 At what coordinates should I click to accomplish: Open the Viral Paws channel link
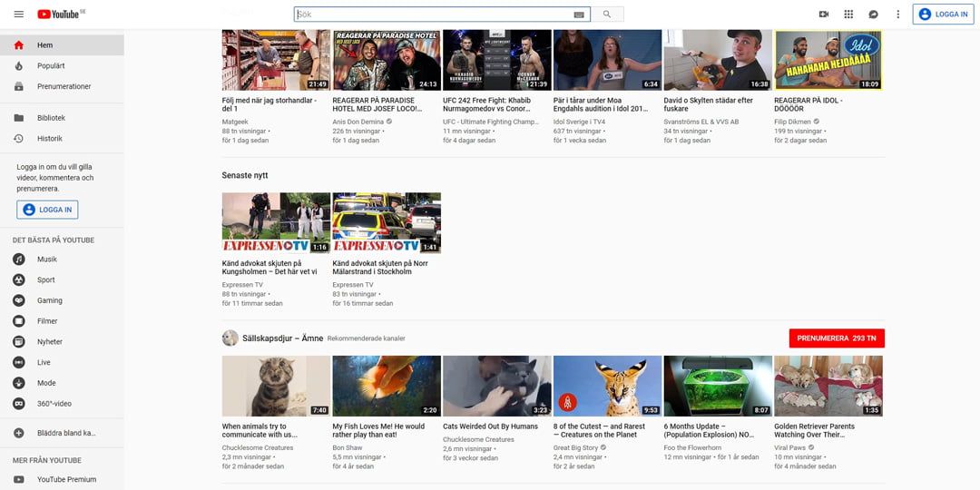point(790,447)
